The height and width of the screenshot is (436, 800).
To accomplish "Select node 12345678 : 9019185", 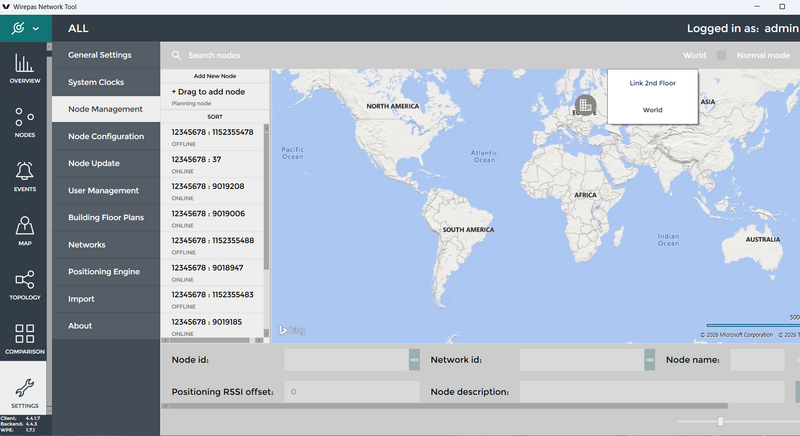I will [x=212, y=326].
